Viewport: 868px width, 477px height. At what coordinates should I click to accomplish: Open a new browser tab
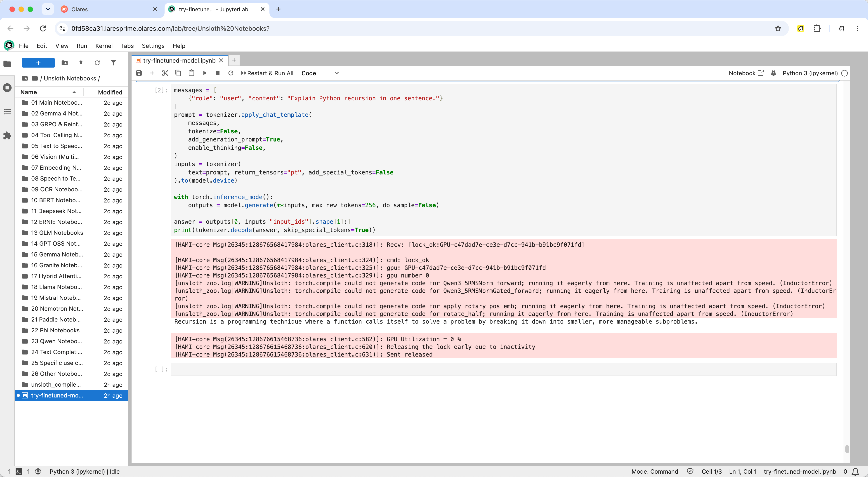click(278, 9)
